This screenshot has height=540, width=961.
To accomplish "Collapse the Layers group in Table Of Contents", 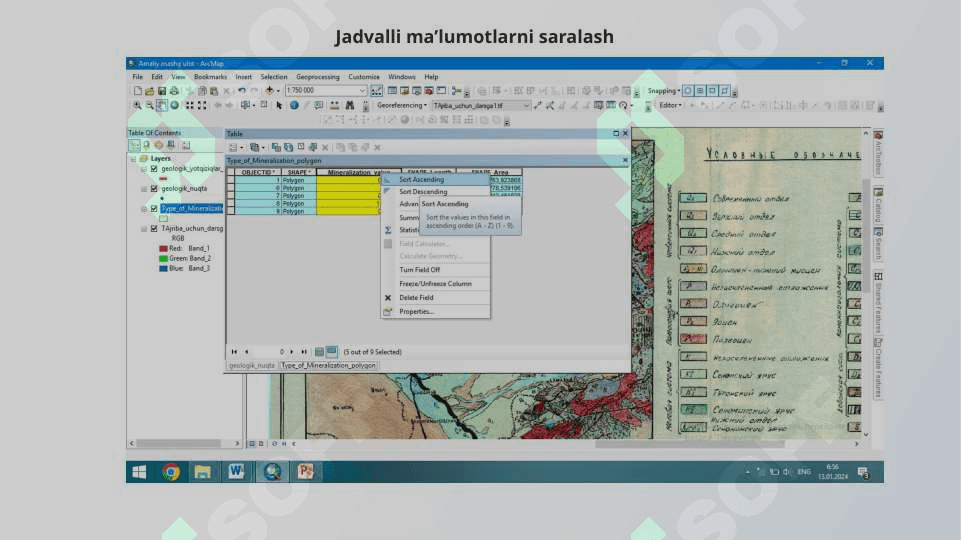I will pyautogui.click(x=133, y=159).
